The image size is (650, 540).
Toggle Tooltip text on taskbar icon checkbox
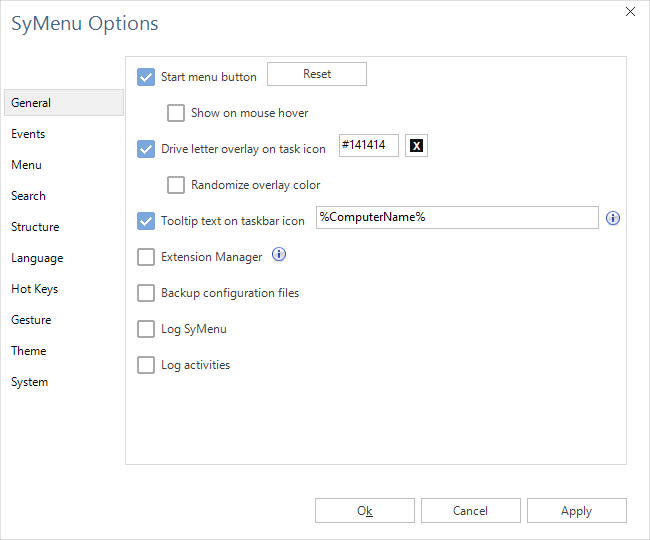click(x=146, y=221)
